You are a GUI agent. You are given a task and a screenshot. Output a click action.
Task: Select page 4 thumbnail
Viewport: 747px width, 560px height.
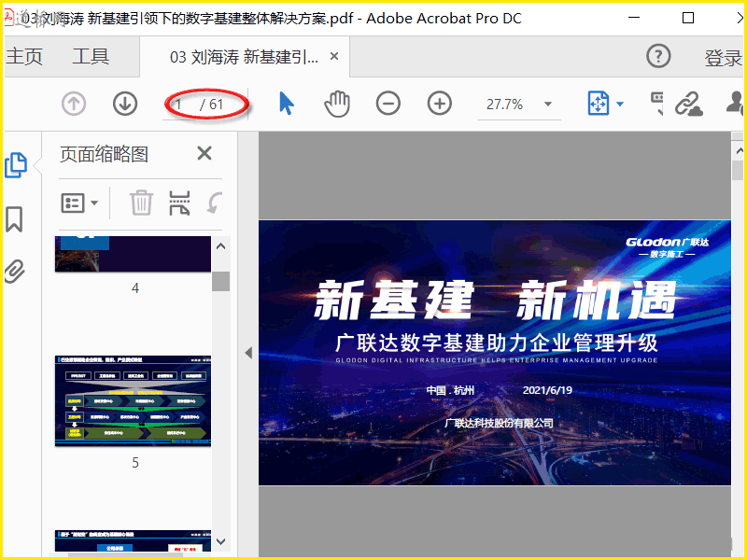(133, 254)
